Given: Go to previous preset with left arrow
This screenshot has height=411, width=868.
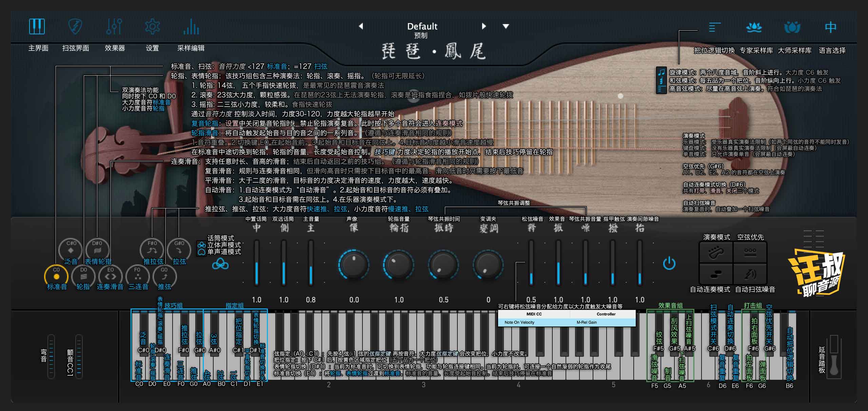Looking at the screenshot, I should (x=361, y=26).
